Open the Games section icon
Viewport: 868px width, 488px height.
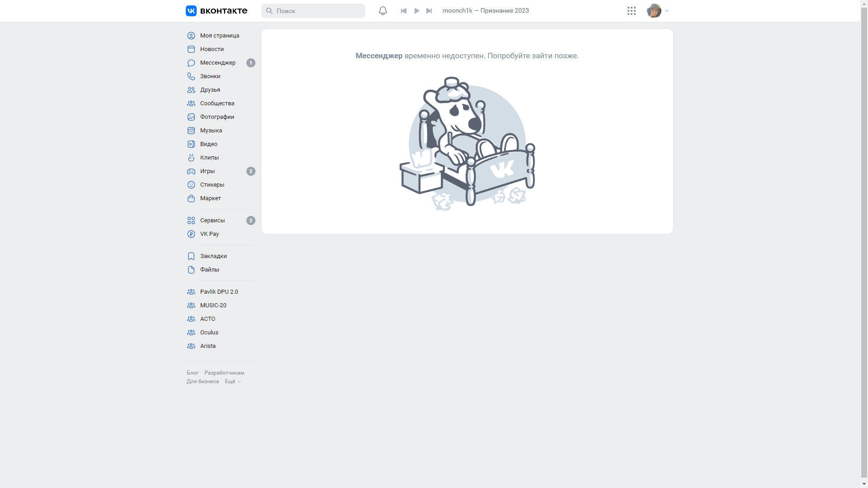coord(191,171)
